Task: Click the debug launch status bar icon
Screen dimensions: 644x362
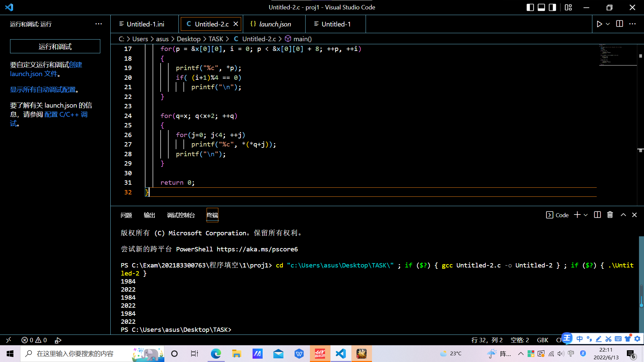Action: coord(58,340)
